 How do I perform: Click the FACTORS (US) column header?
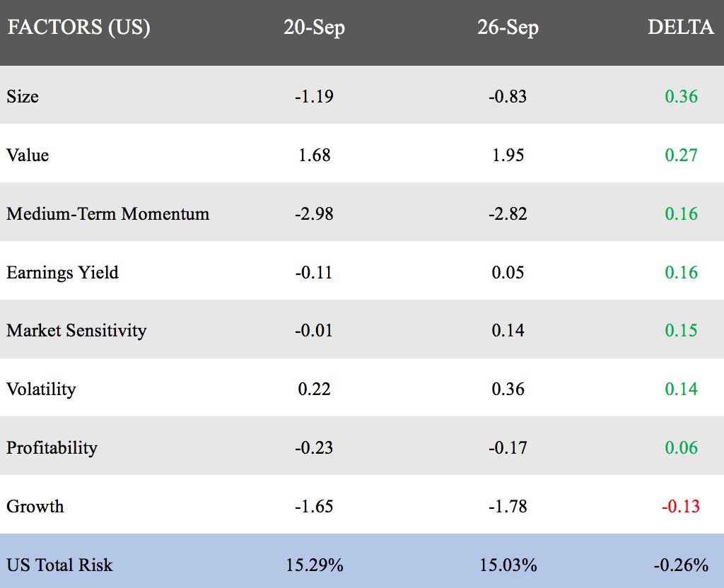coord(78,28)
